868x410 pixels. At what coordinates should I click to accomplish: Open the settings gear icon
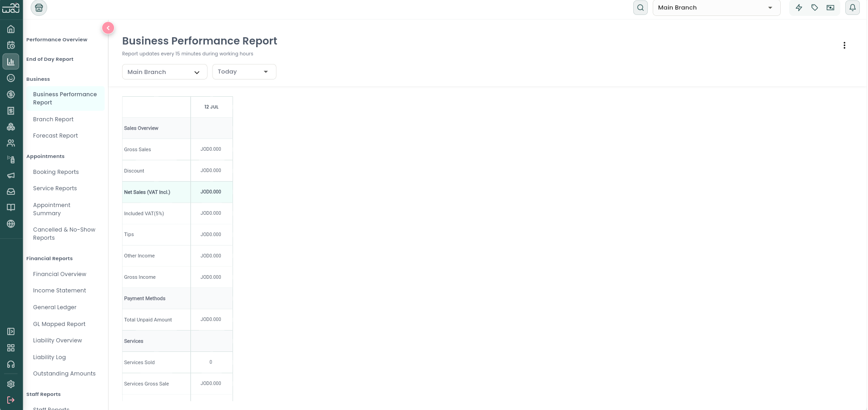pos(11,384)
